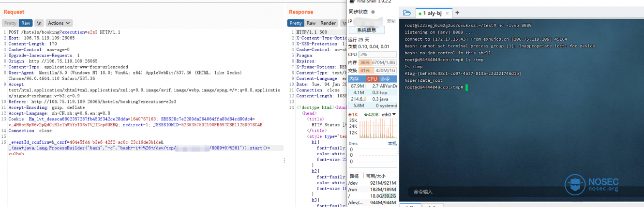The height and width of the screenshot is (207, 644).
Task: Click Referer header line in request
Action: (92, 102)
